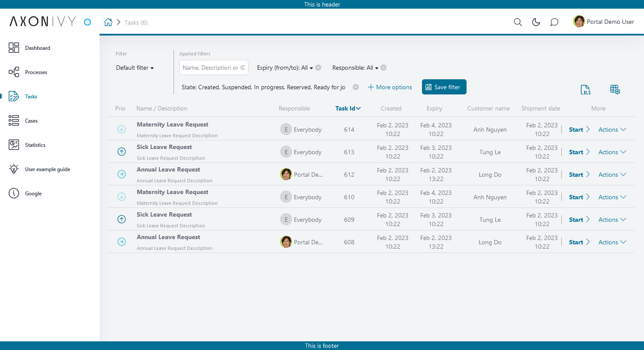644x350 pixels.
Task: Click task ID 610 cell
Action: click(349, 197)
